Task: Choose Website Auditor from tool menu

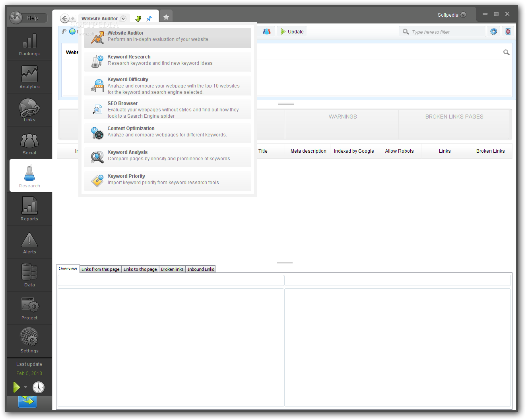Action: (x=168, y=37)
